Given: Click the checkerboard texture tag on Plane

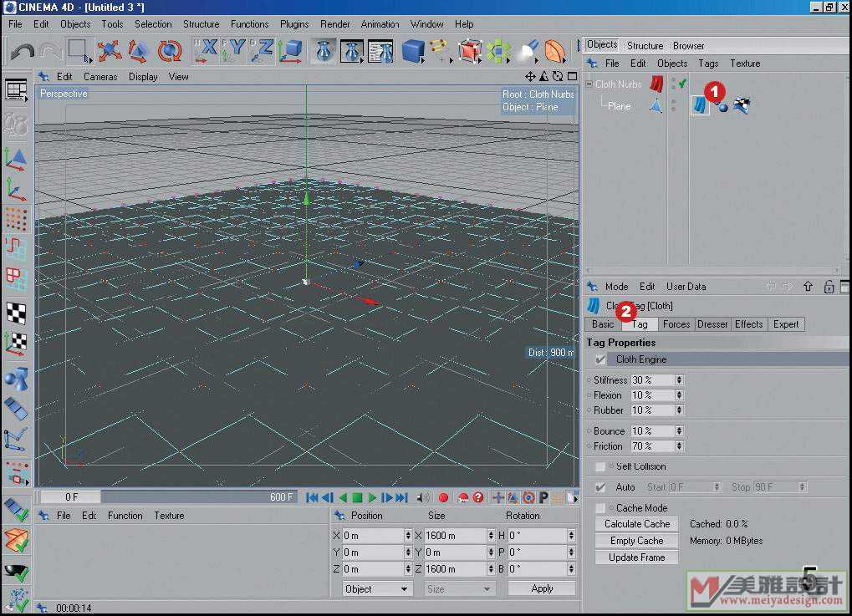Looking at the screenshot, I should [742, 104].
